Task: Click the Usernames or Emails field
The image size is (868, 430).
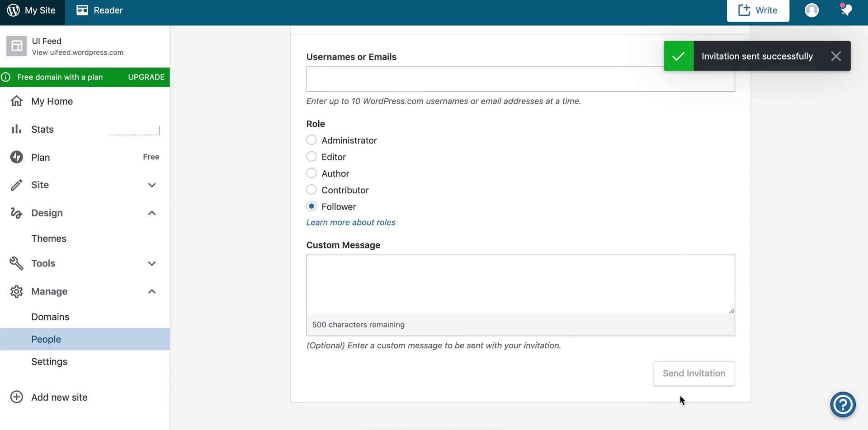Action: point(520,79)
